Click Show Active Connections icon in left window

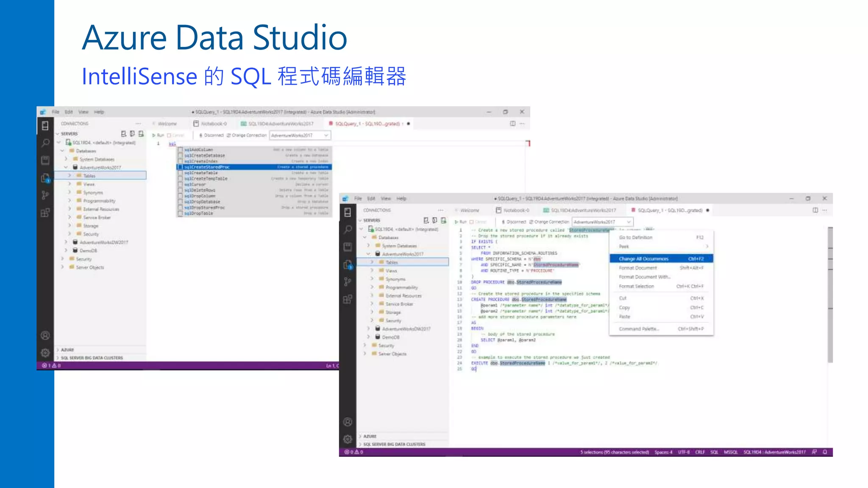tap(141, 134)
